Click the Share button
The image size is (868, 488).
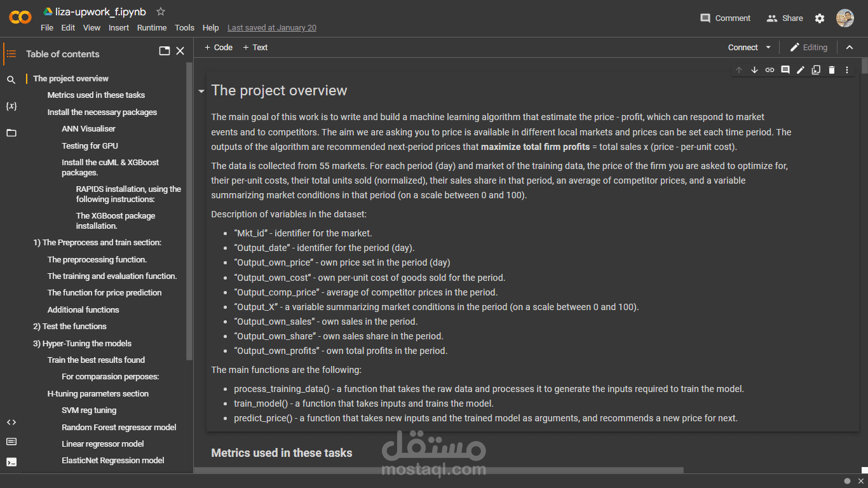pos(785,18)
